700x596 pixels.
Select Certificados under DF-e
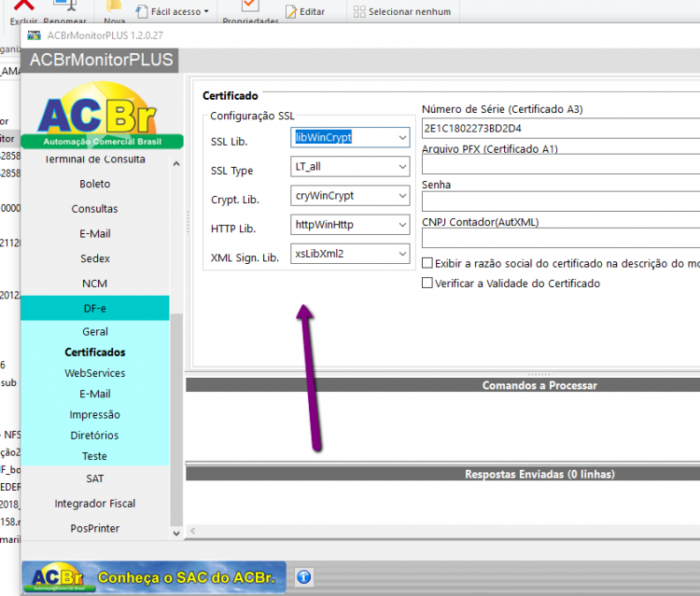[x=94, y=353]
